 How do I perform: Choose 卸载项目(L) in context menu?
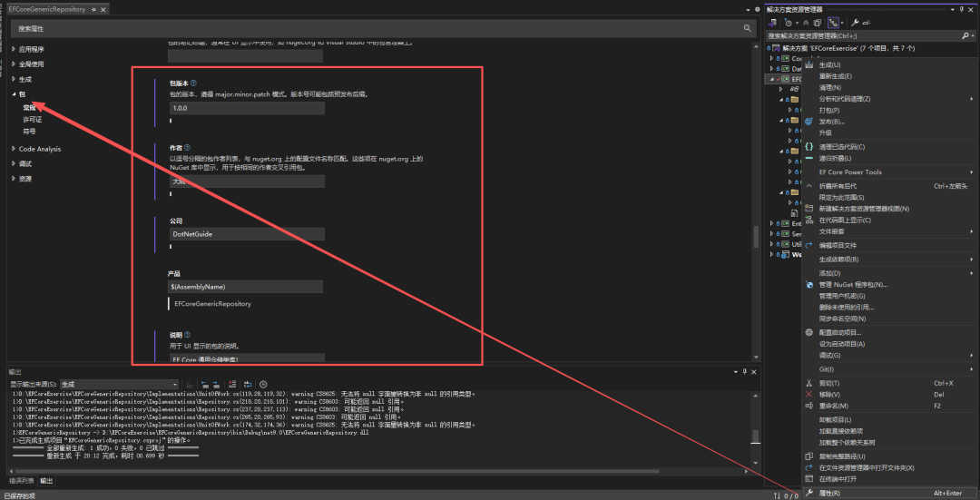click(x=835, y=419)
